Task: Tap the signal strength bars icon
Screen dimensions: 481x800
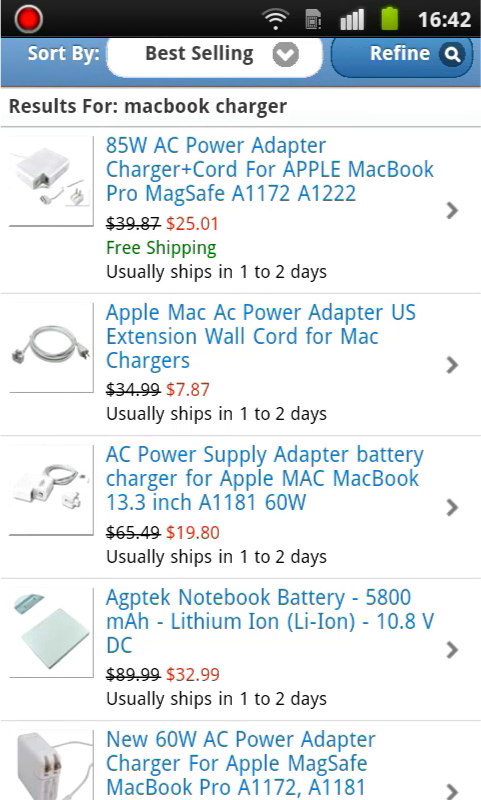Action: (x=352, y=19)
